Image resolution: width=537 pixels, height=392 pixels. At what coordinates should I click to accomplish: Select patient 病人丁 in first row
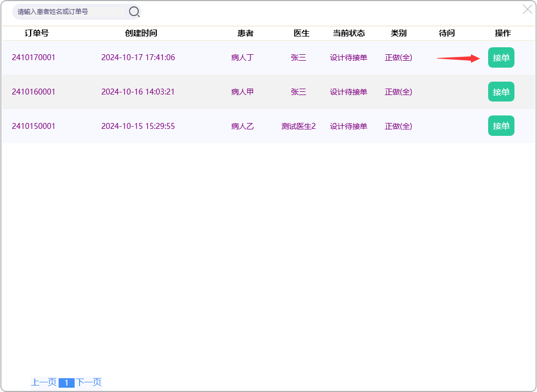(242, 57)
